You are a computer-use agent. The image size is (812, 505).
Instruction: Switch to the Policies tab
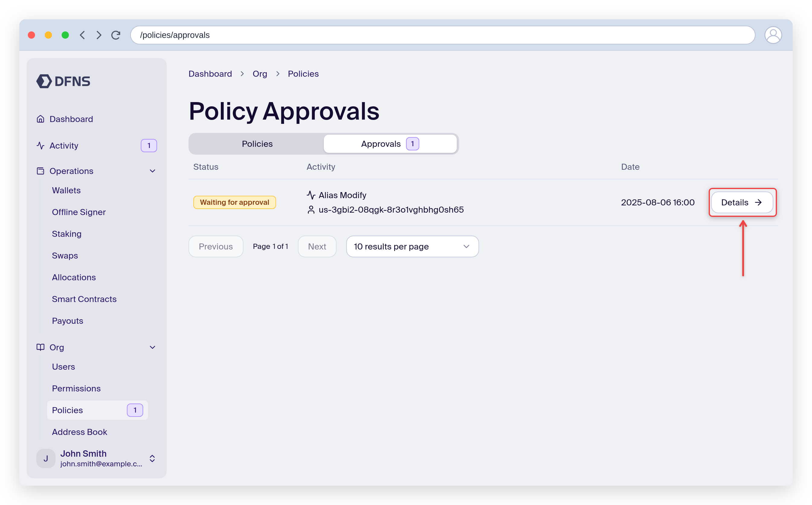[x=257, y=144]
